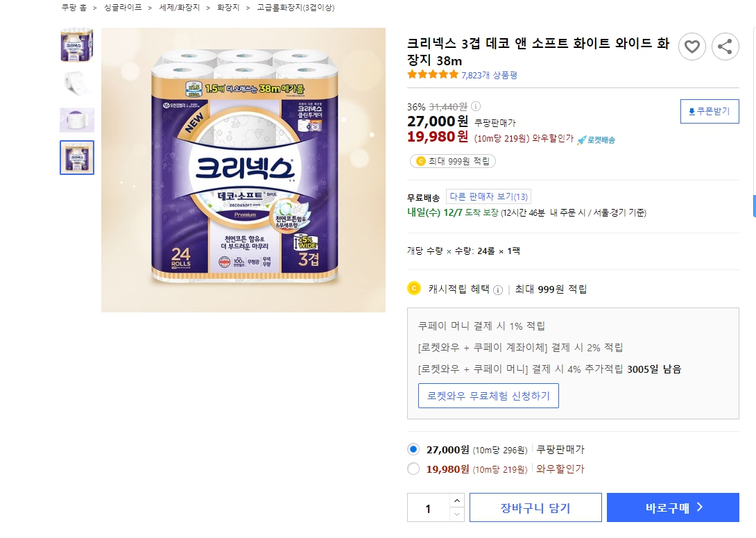756x538 pixels.
Task: Select the single toilet roll thumbnail
Action: pyautogui.click(x=77, y=82)
